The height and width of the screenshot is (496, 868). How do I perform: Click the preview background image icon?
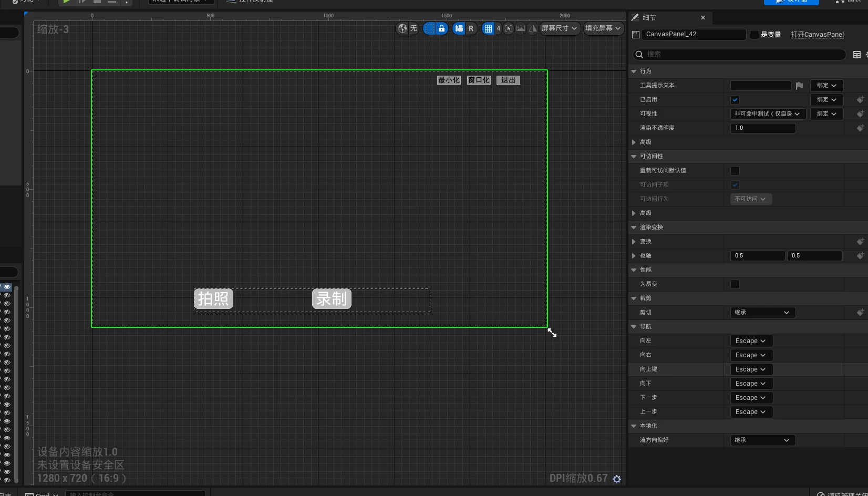coord(521,28)
